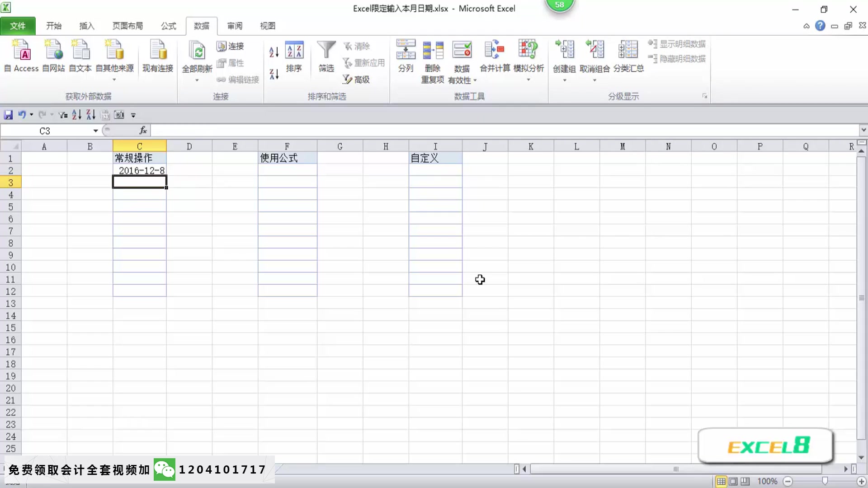The width and height of the screenshot is (868, 488).
Task: Click the Connections (连接) button
Action: (231, 46)
